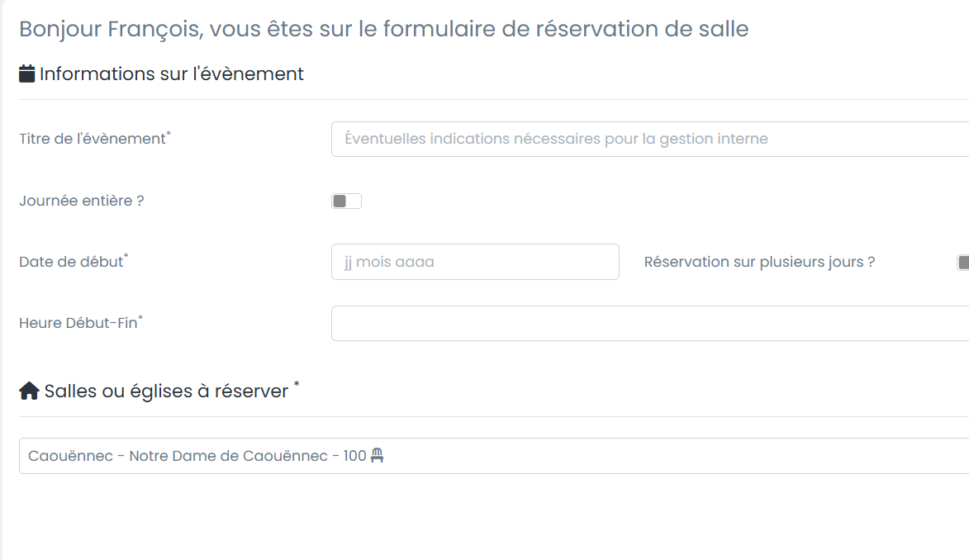The image size is (969, 560).
Task: Open the Date de début date field
Action: click(x=475, y=262)
